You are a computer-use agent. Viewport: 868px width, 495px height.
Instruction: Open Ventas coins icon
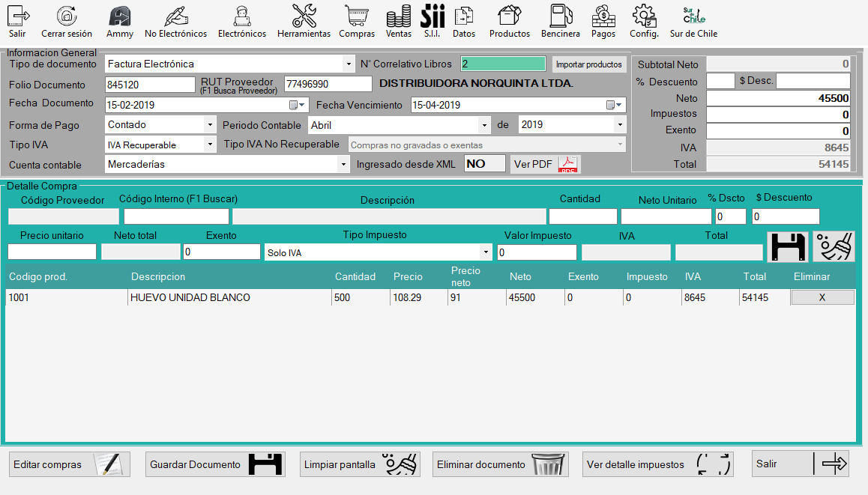click(x=399, y=21)
